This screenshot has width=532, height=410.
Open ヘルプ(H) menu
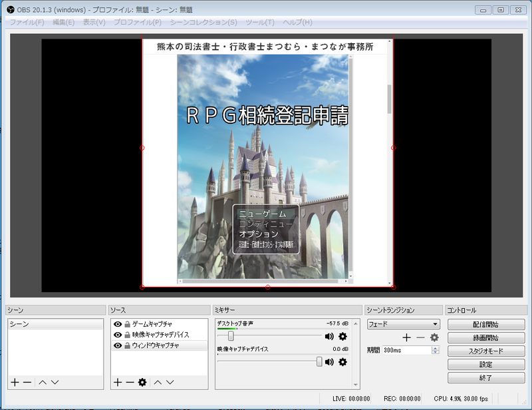[x=297, y=23]
